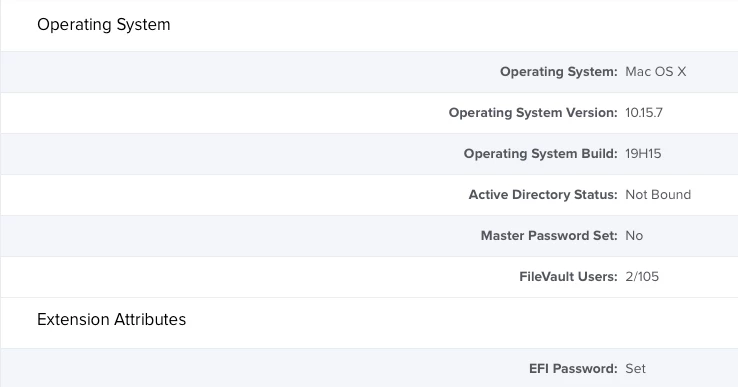The image size is (738, 387).
Task: Select the Not Bound status value
Action: (x=658, y=194)
